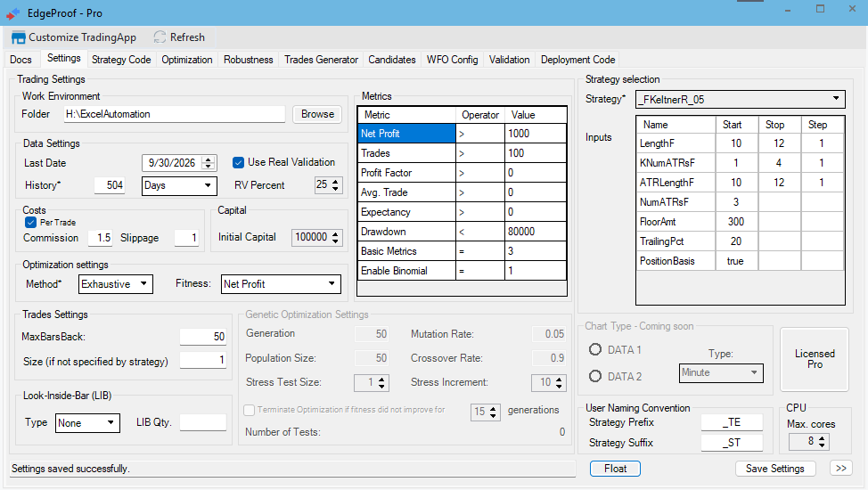Click the LengthF Start value cell

pos(736,143)
